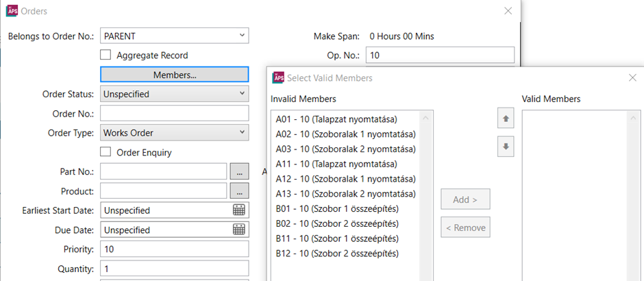Close the Select Valid Members dialog
The image size is (644, 281).
coord(632,77)
